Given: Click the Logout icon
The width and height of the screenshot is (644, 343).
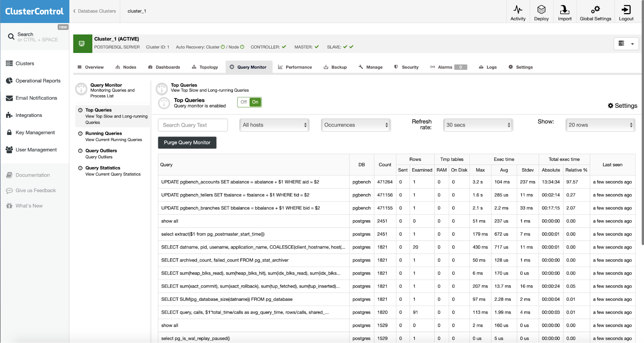Looking at the screenshot, I should pyautogui.click(x=626, y=10).
